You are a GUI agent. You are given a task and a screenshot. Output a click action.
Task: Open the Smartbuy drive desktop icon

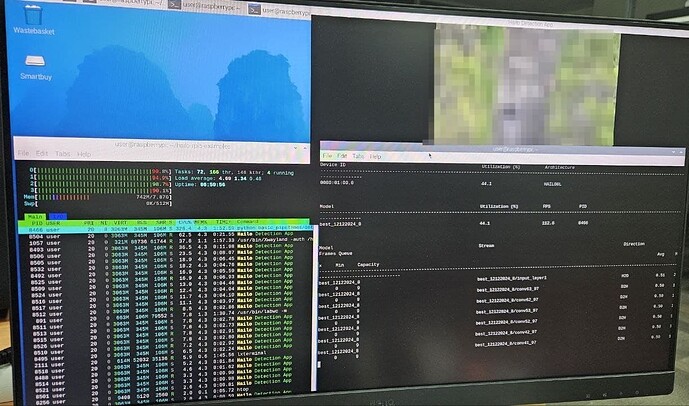pos(34,61)
